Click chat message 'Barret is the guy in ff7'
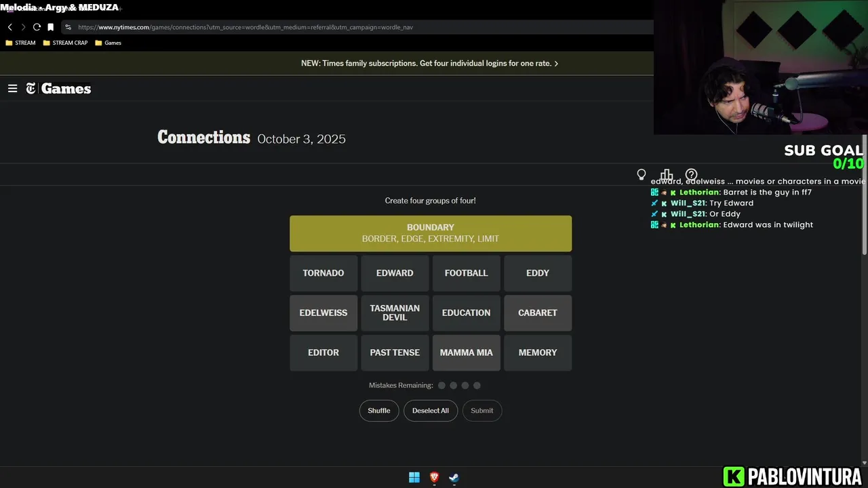The image size is (868, 488). coord(768,192)
